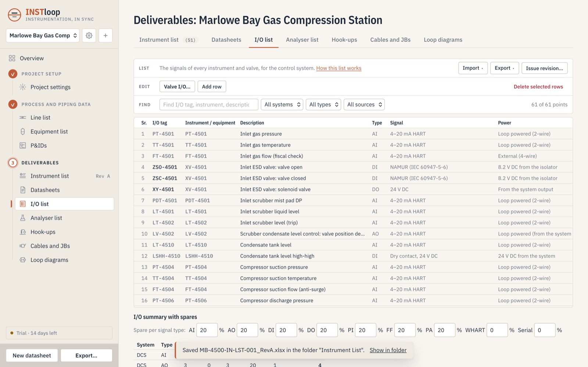Select the ZSO-4501 I/O tag cell
This screenshot has height=367, width=588.
click(165, 167)
